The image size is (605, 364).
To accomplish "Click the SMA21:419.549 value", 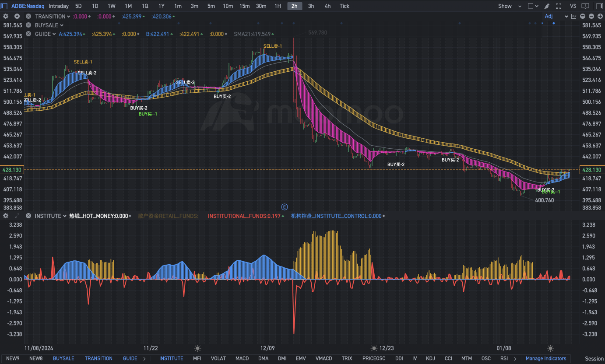I will 252,34.
